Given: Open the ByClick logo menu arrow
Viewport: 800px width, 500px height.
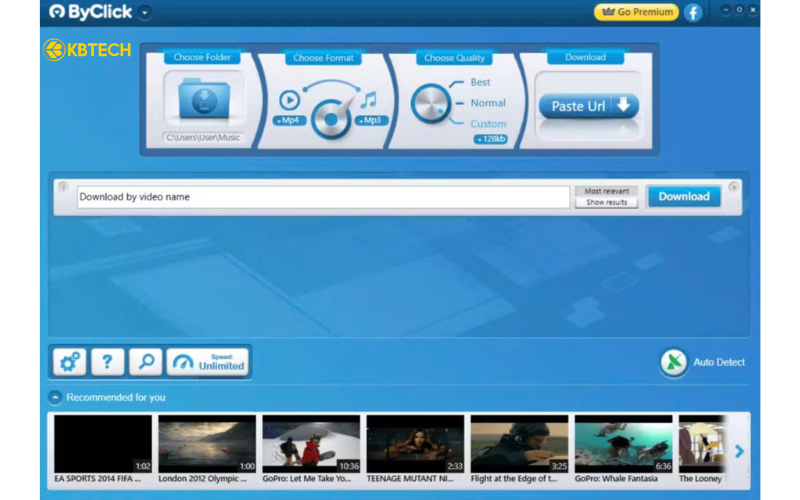Looking at the screenshot, I should [x=145, y=13].
